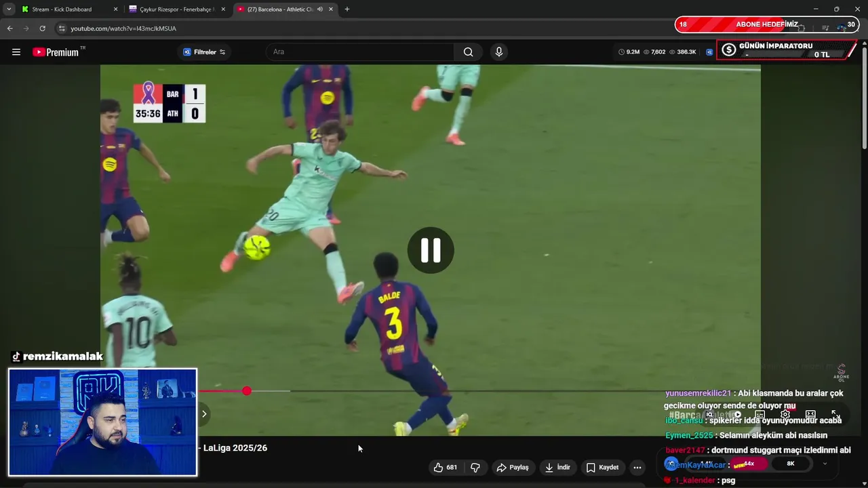Image resolution: width=868 pixels, height=488 pixels.
Task: Click the BAR ATH scoreboard overlay
Action: [x=170, y=103]
